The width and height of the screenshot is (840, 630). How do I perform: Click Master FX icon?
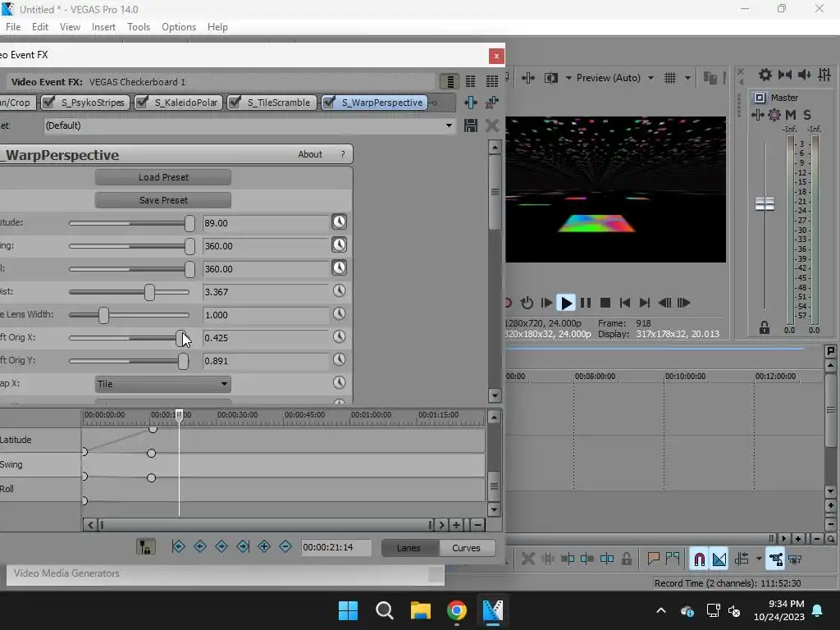click(757, 115)
